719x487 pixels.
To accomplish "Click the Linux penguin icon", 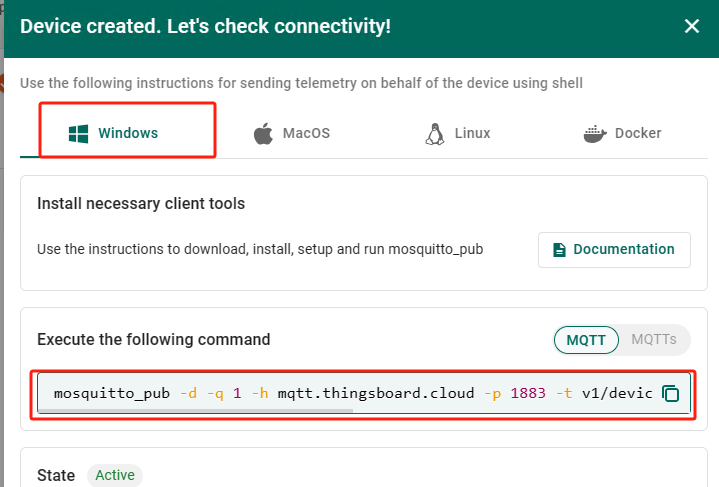I will [434, 133].
